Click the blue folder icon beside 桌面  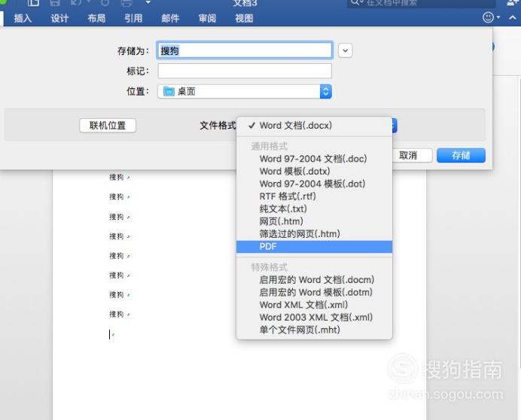[x=169, y=91]
